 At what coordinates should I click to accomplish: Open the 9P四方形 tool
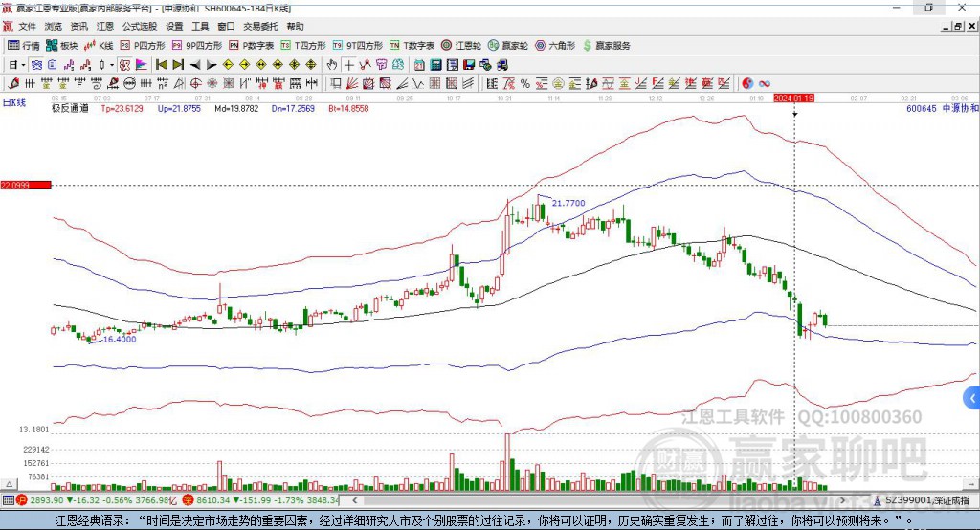pos(197,46)
